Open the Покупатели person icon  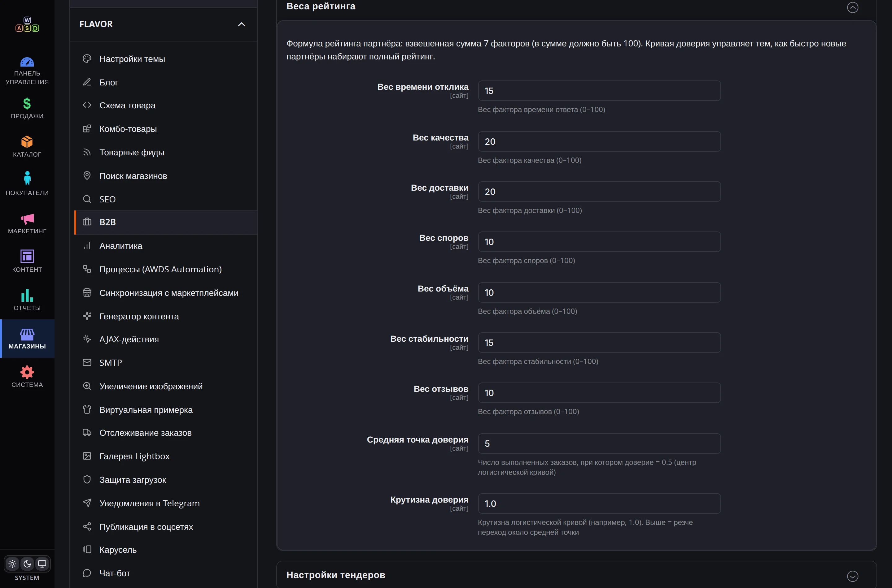[27, 179]
